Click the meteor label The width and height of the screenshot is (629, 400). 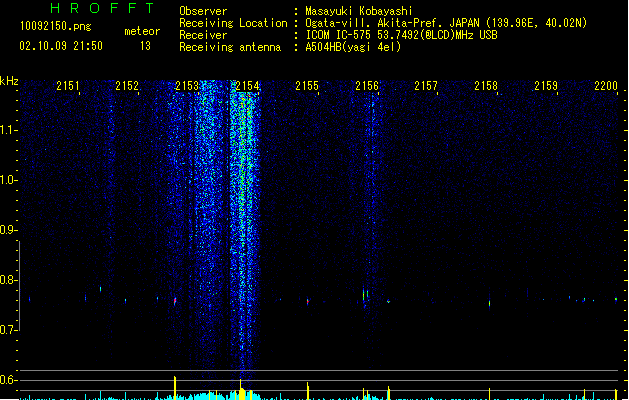click(x=142, y=31)
